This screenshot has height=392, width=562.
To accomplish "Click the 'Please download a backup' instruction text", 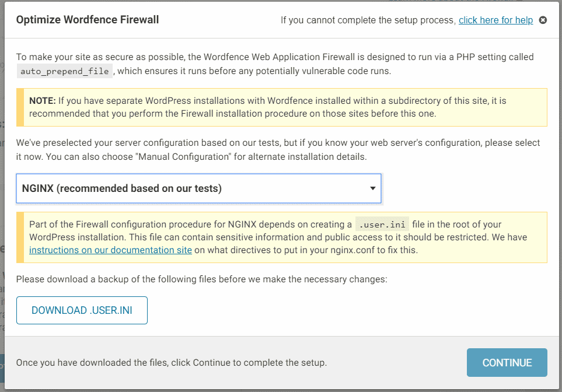I will pyautogui.click(x=202, y=279).
